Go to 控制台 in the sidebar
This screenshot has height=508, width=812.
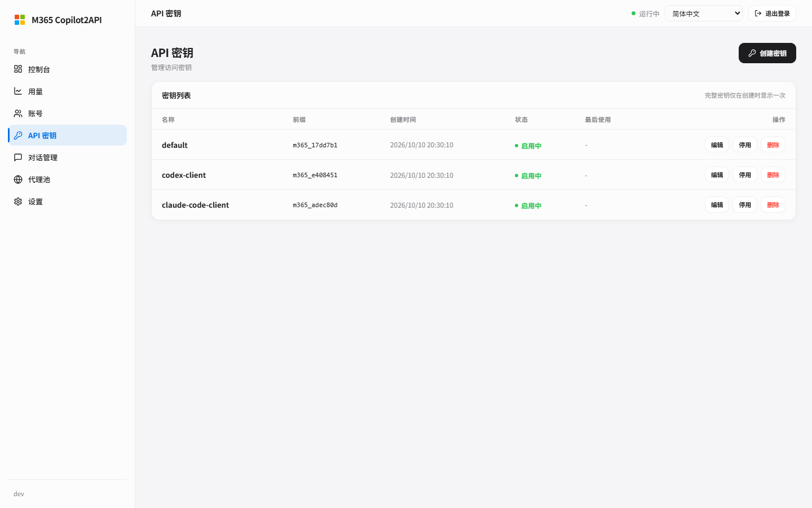pos(68,69)
